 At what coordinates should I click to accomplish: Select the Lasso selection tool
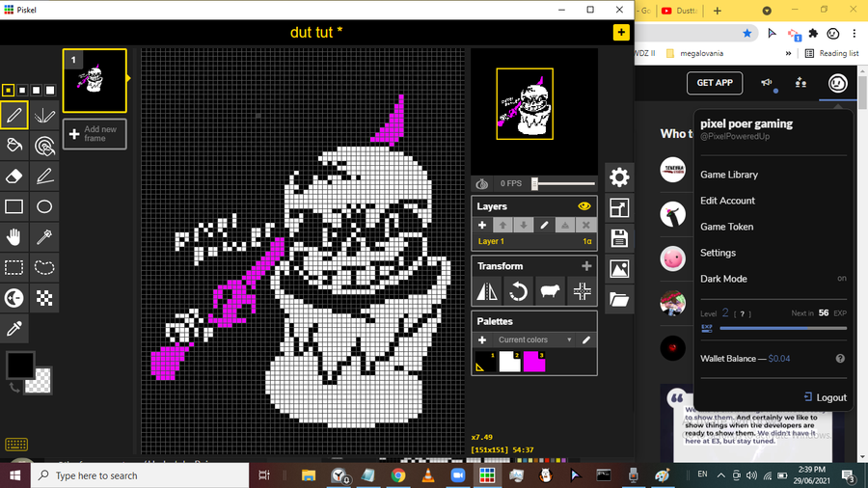[x=44, y=267]
